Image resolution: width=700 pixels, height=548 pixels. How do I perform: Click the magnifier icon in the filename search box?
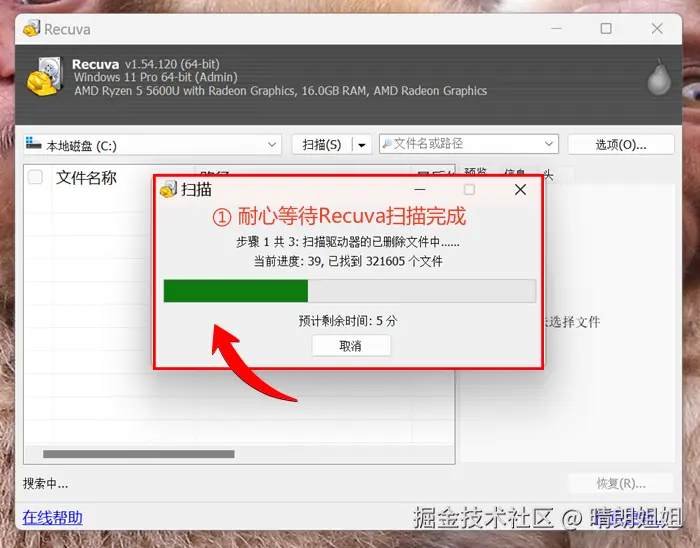tap(387, 144)
